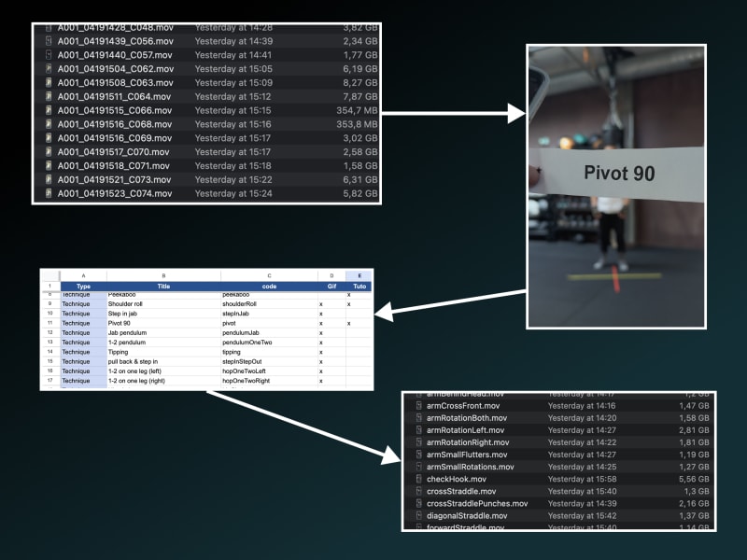Select spreadsheet row 11 header
The image size is (747, 560).
[48, 323]
